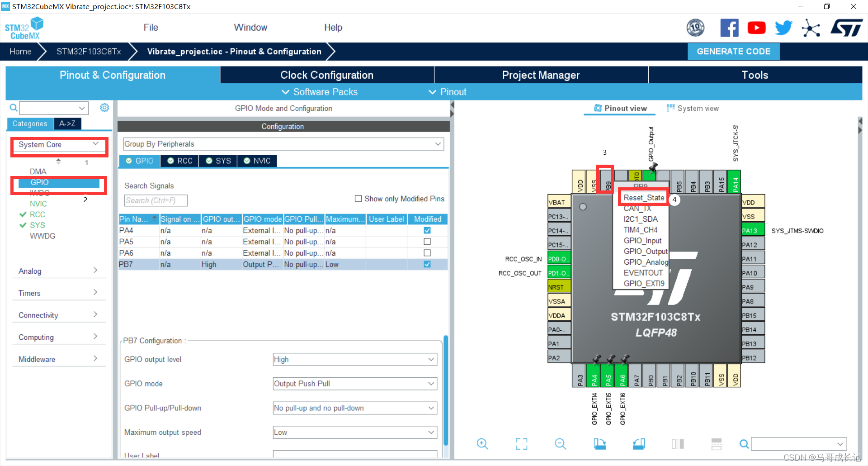The image size is (868, 466).
Task: Toggle Modified checkbox for PA5 row
Action: click(x=427, y=242)
